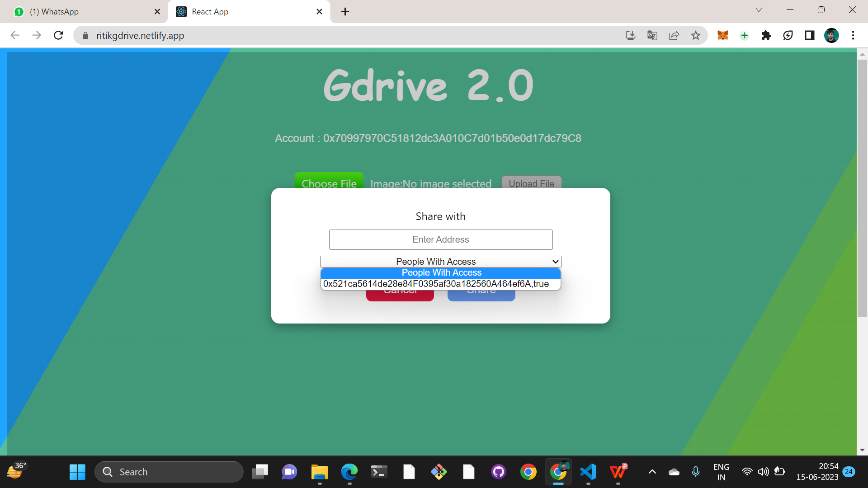Reload the page with the refresh icon
This screenshot has height=488, width=868.
click(58, 35)
